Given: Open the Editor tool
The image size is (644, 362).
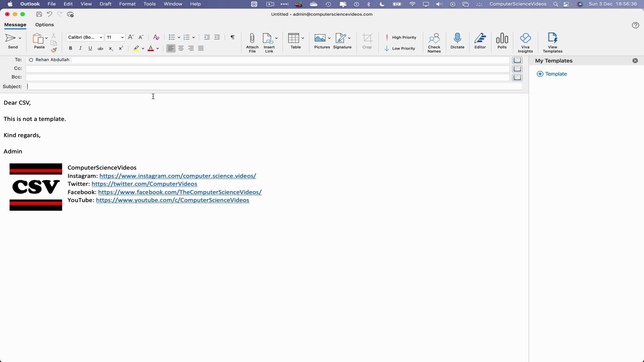Looking at the screenshot, I should (480, 38).
